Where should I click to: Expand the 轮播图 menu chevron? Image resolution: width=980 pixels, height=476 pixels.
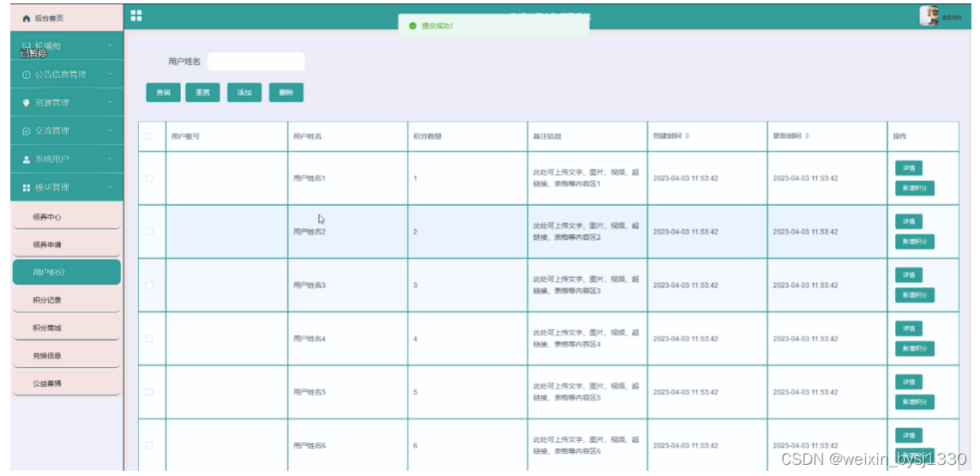click(x=110, y=45)
